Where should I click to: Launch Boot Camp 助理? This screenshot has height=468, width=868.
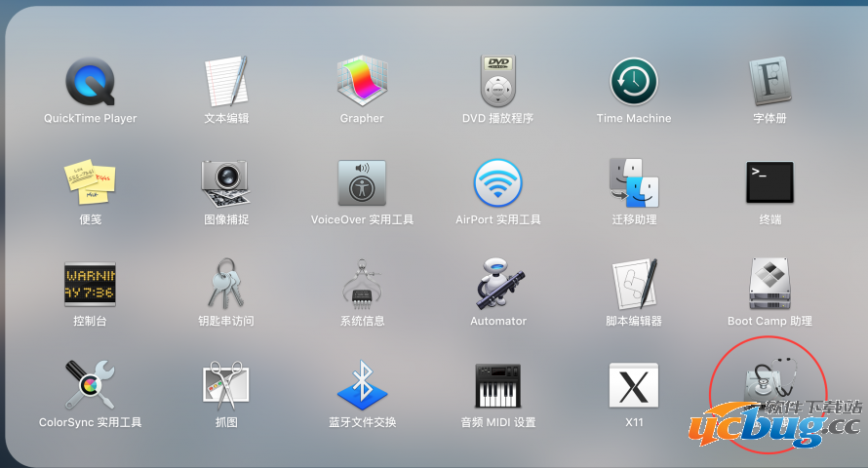(770, 284)
